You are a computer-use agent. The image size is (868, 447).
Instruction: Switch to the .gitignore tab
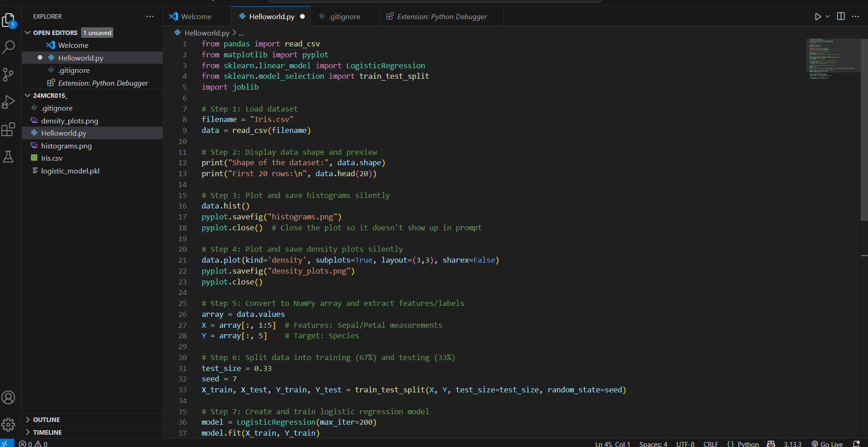345,16
